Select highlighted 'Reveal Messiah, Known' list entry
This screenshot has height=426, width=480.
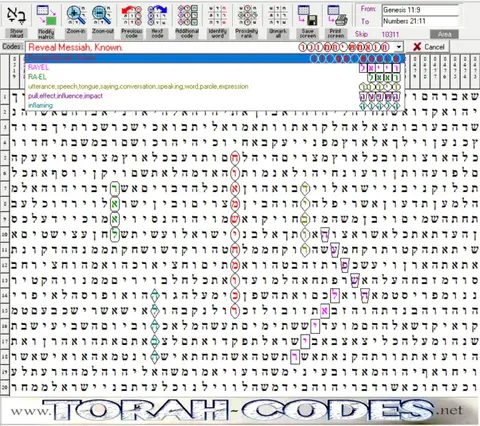pyautogui.click(x=215, y=58)
